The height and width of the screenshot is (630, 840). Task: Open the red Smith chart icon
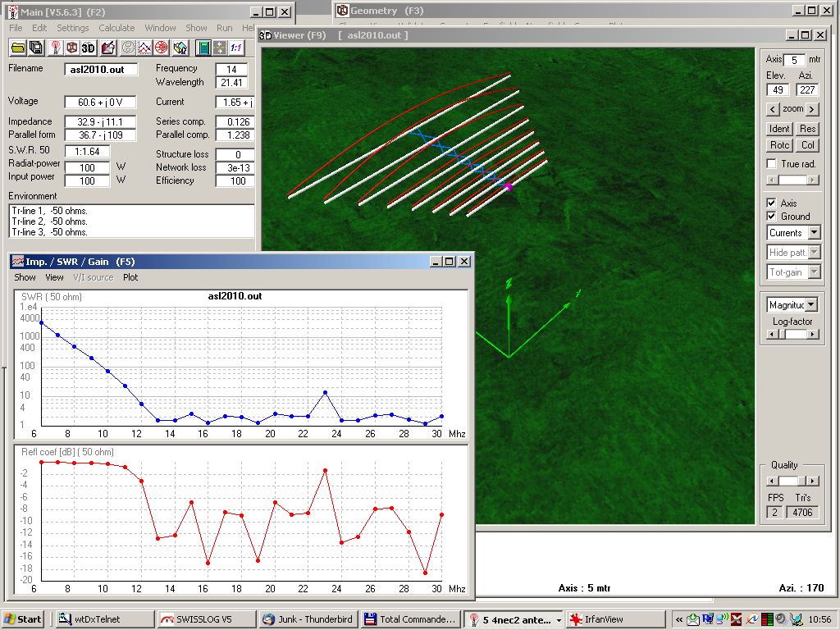pyautogui.click(x=162, y=48)
